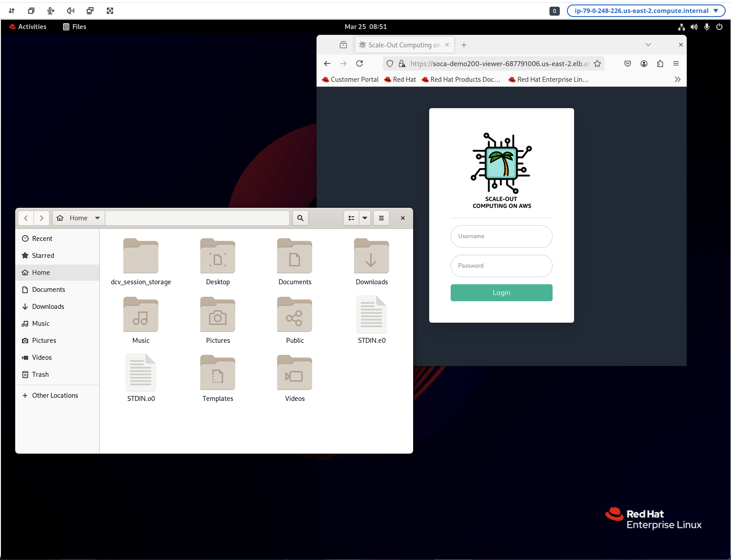Viewport: 731px width, 560px height.
Task: Open the Firefox hamburger application menu
Action: coord(676,63)
